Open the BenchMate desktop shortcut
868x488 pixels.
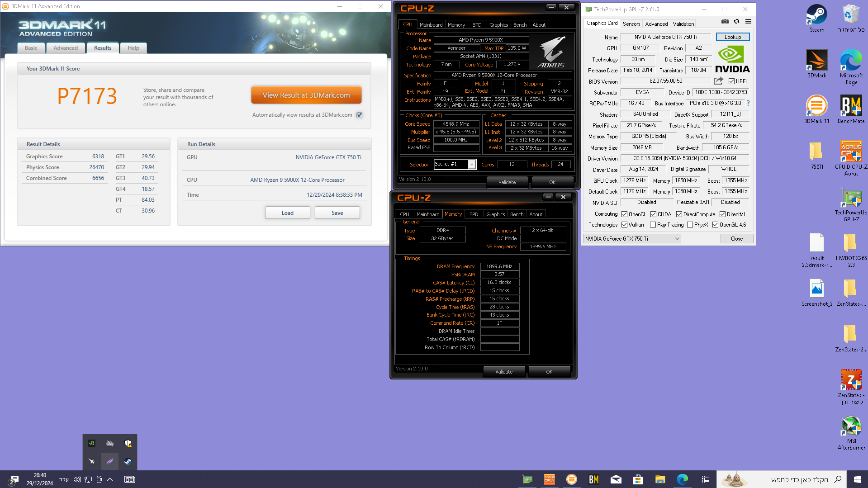(851, 109)
